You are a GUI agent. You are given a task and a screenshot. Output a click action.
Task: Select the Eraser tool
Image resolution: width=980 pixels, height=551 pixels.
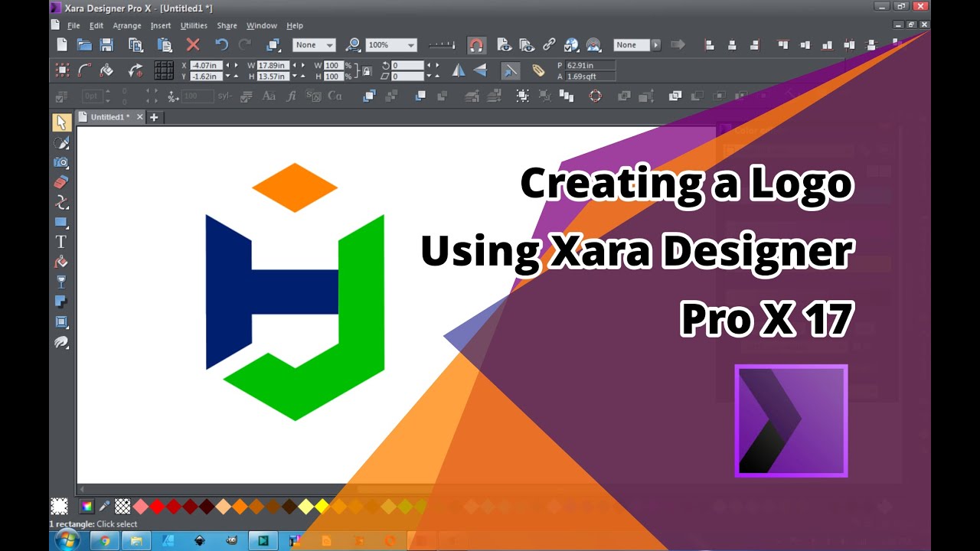click(x=61, y=182)
